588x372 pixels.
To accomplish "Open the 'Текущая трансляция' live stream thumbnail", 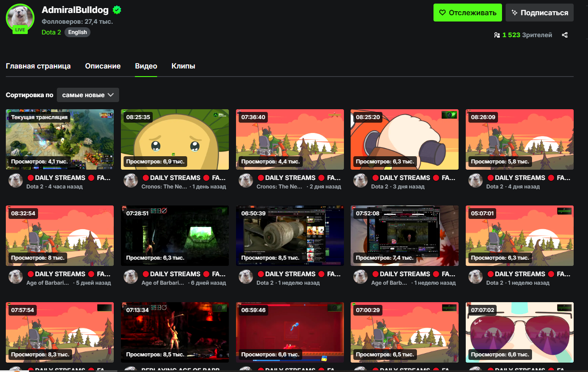I will tap(60, 140).
